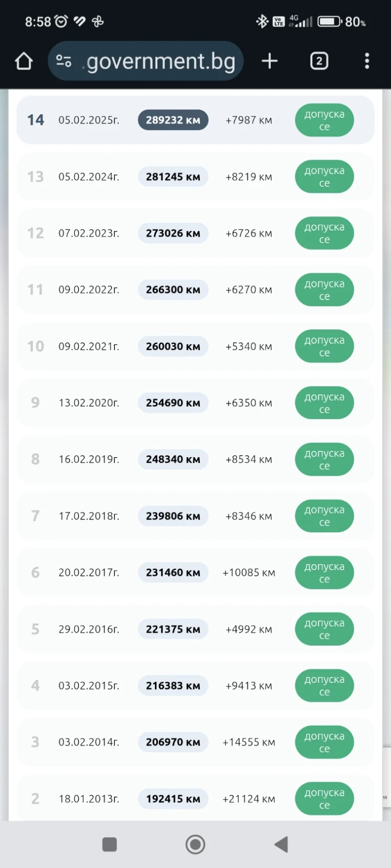Select the 289232 км mileage badge
391x868 pixels.
(x=173, y=120)
